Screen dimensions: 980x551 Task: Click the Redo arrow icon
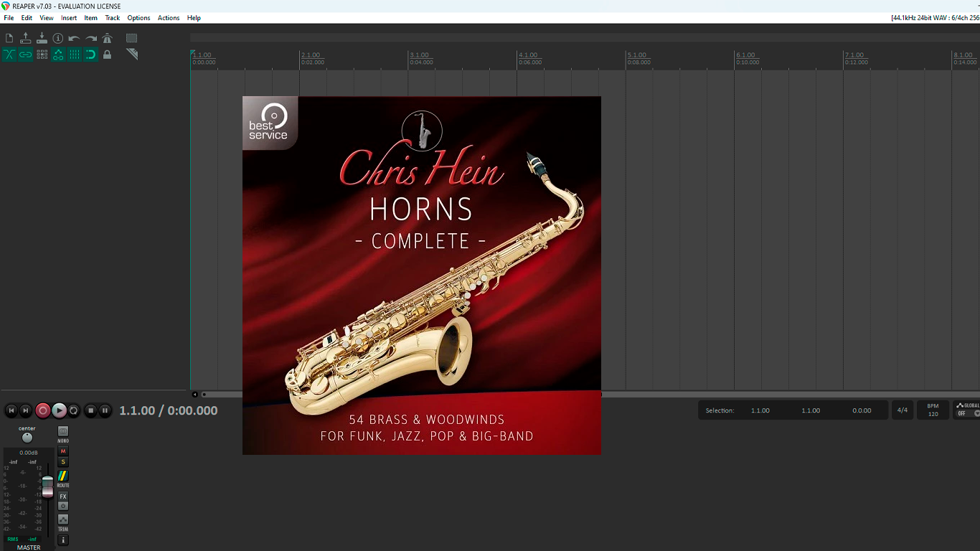tap(91, 38)
